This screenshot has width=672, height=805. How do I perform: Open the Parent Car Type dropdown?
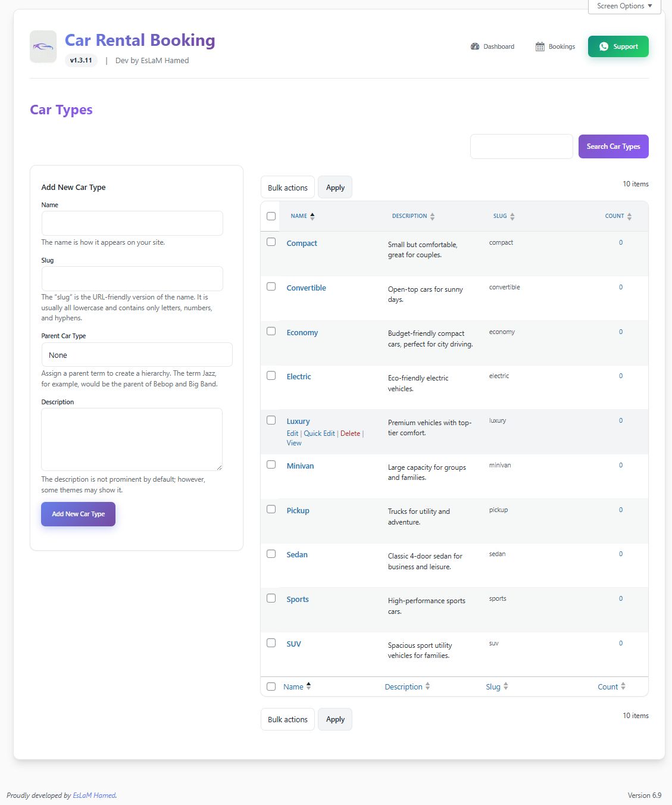(x=136, y=355)
